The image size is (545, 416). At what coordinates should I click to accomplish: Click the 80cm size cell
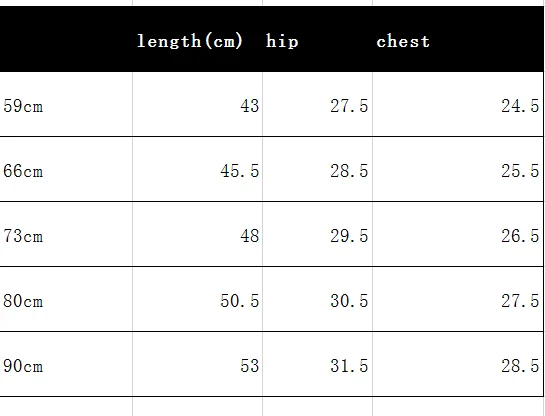(66, 299)
